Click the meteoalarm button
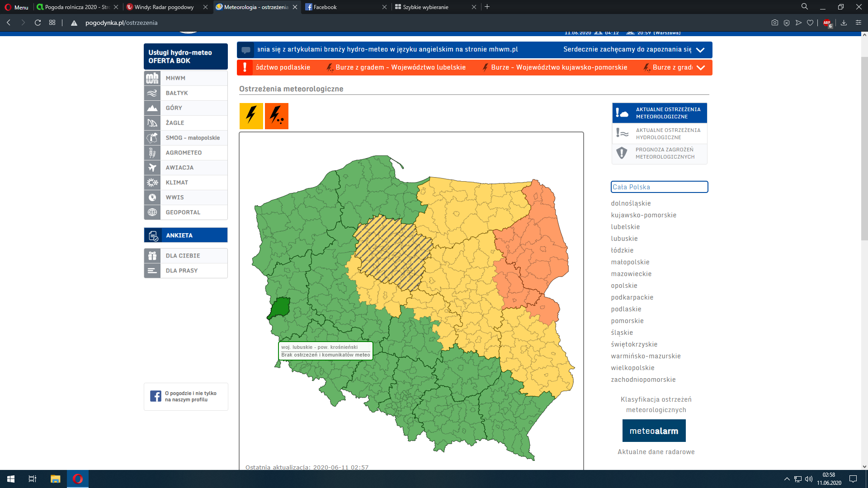This screenshot has width=868, height=488. [654, 431]
